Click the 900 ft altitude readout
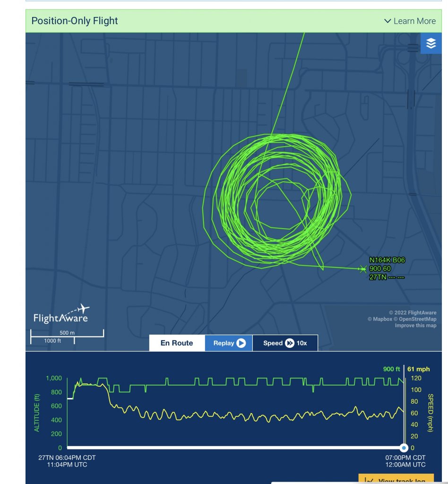The height and width of the screenshot is (484, 448). pos(391,369)
